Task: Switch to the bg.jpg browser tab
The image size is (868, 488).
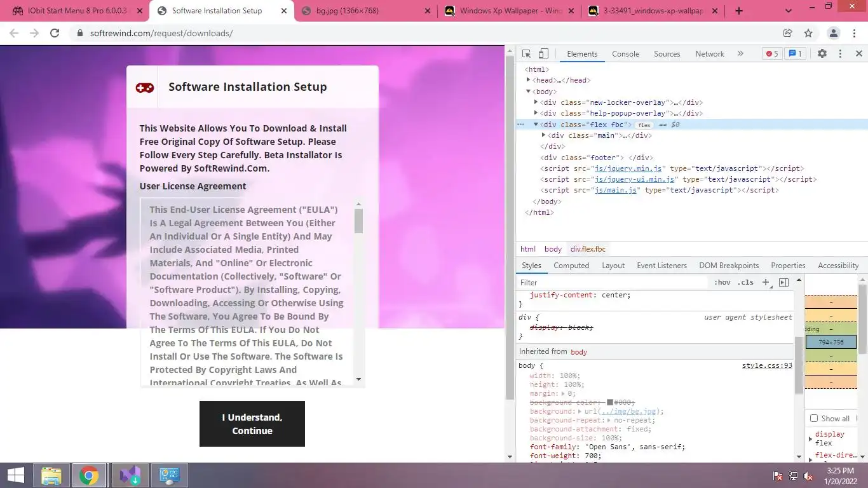Action: pyautogui.click(x=366, y=11)
